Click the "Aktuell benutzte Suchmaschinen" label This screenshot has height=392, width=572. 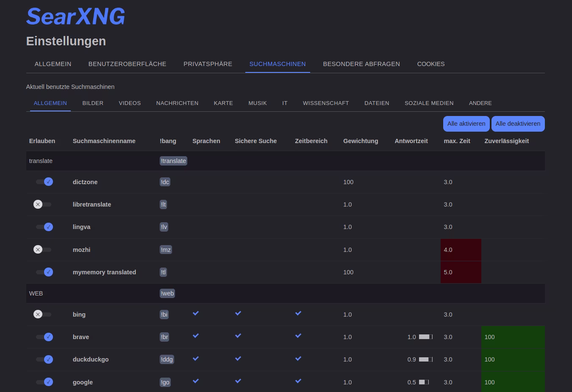pyautogui.click(x=70, y=87)
